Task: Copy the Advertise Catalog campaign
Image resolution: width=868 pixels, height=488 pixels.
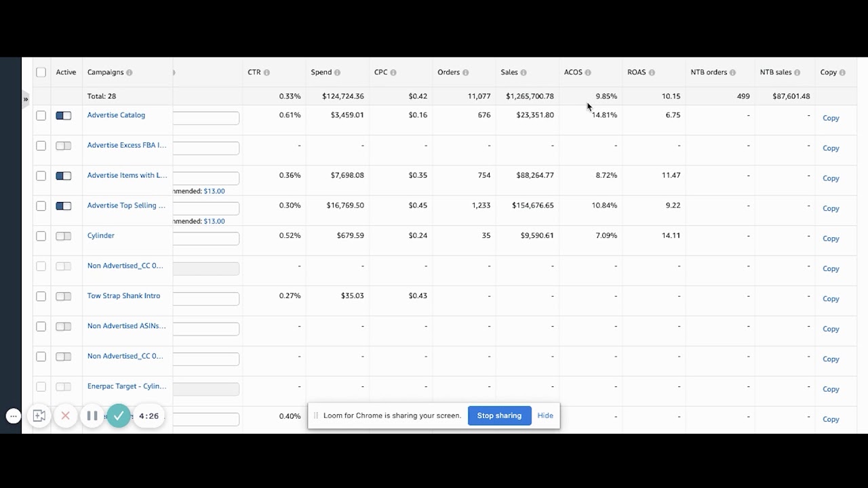Action: (831, 118)
